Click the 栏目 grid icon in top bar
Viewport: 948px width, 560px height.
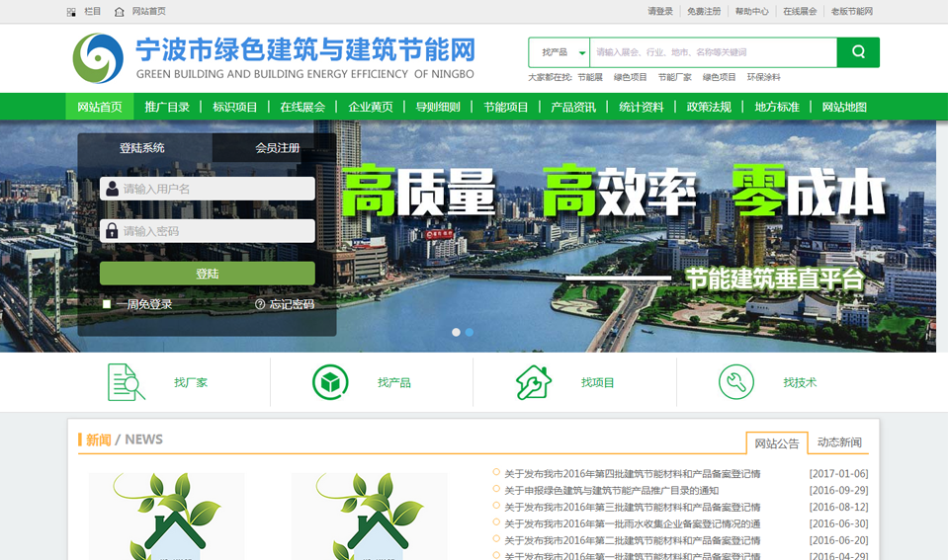point(71,12)
